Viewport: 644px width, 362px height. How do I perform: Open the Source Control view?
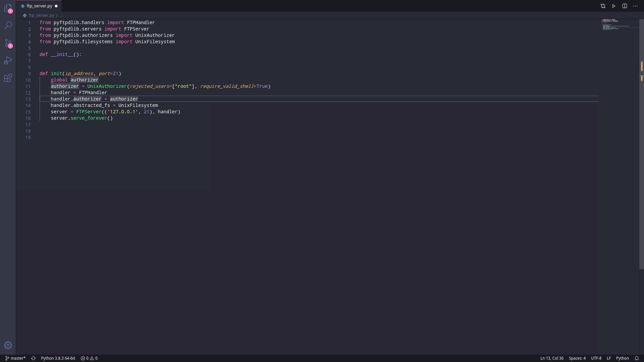8,44
